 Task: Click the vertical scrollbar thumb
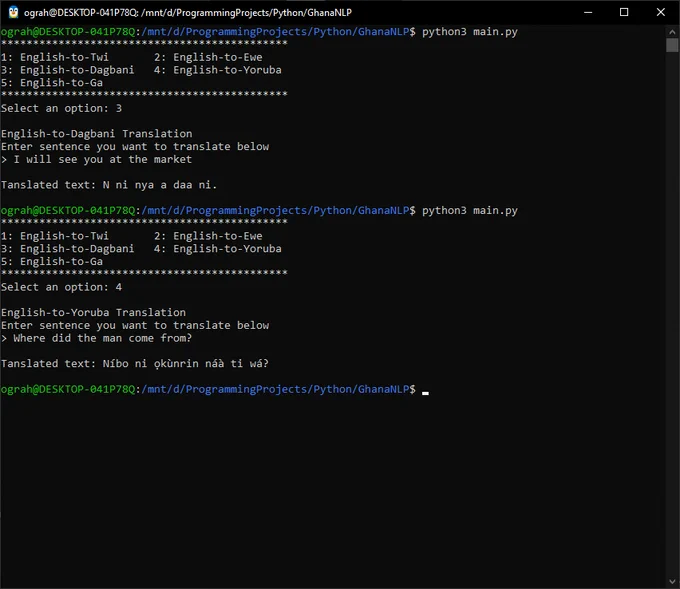click(x=672, y=45)
